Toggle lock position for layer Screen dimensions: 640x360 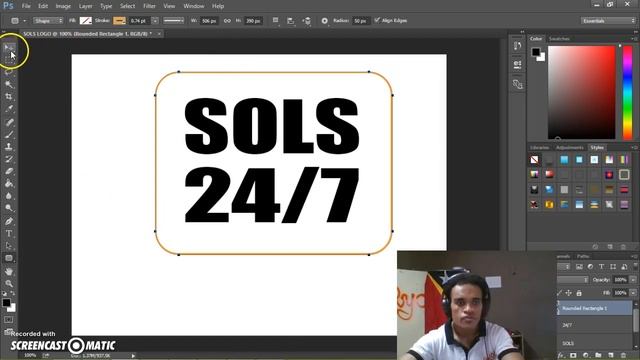pyautogui.click(x=569, y=293)
